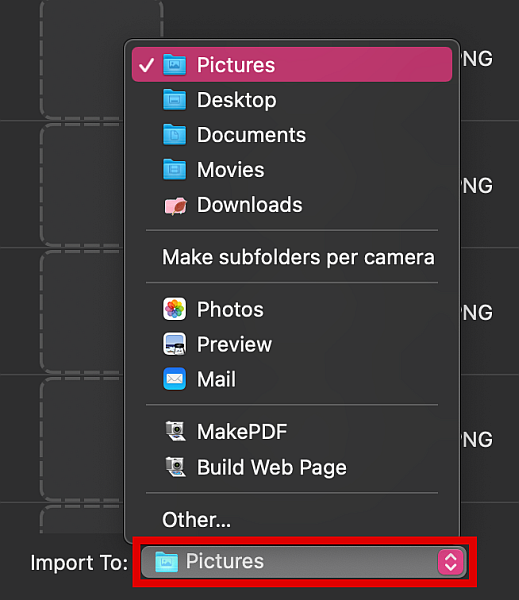Select the Downloads menu item label
The height and width of the screenshot is (600, 519).
(250, 205)
